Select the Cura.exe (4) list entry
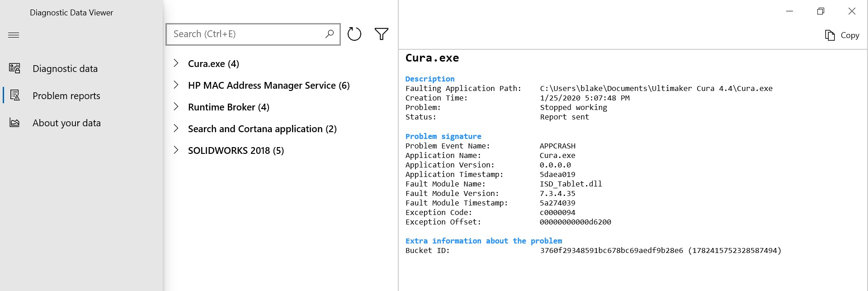Image resolution: width=868 pixels, height=291 pixels. click(x=213, y=64)
